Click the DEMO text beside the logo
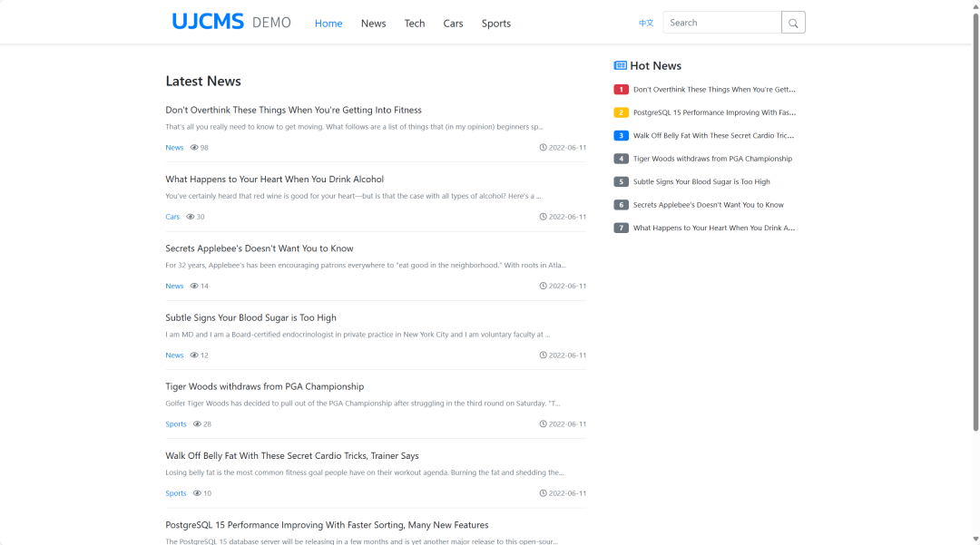Image resolution: width=980 pixels, height=545 pixels. pyautogui.click(x=272, y=23)
